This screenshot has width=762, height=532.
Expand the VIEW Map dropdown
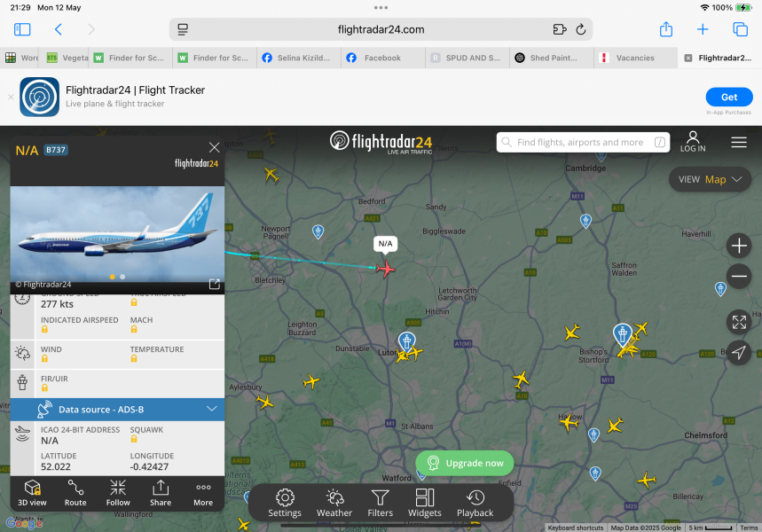[x=710, y=179]
